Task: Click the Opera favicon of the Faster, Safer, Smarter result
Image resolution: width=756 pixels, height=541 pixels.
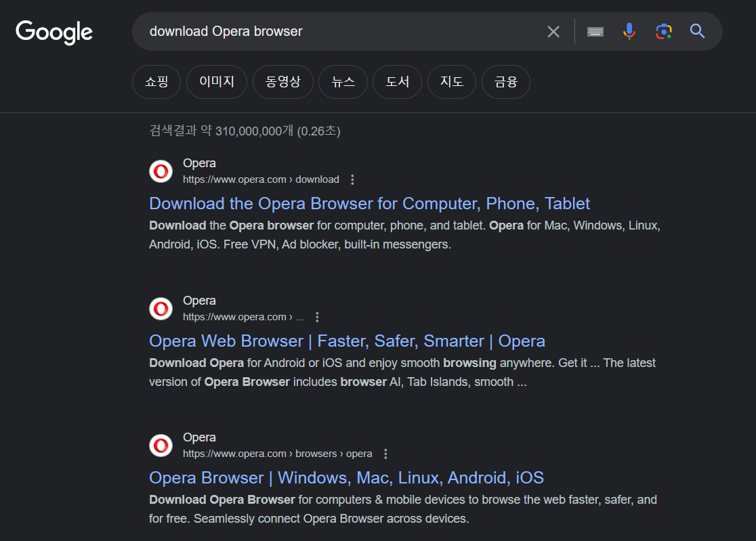Action: pos(161,309)
